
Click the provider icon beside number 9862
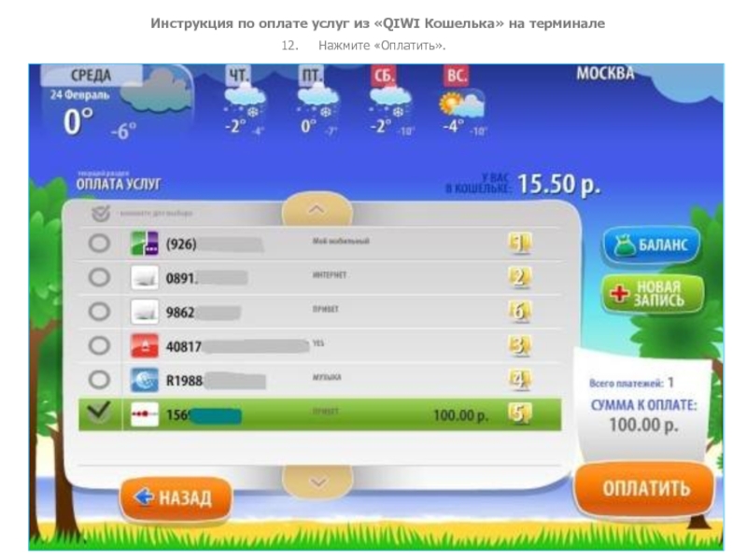click(145, 311)
